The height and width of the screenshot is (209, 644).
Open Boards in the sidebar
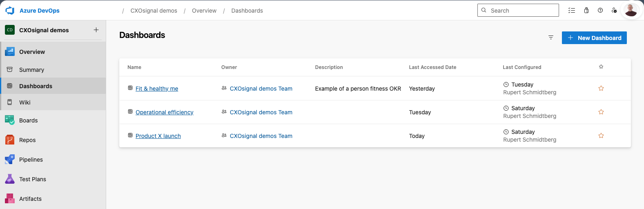click(x=53, y=120)
